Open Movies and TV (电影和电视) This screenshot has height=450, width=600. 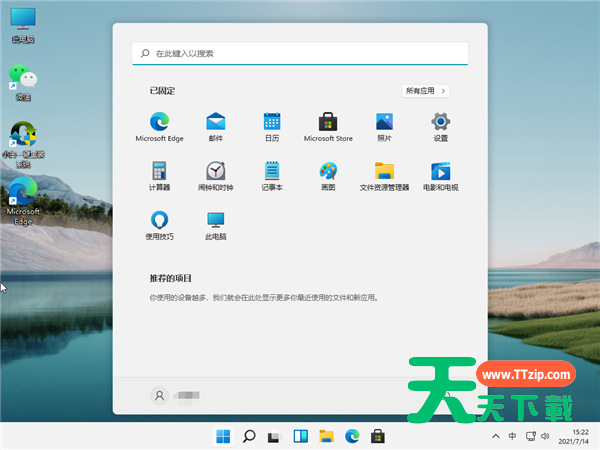(441, 176)
